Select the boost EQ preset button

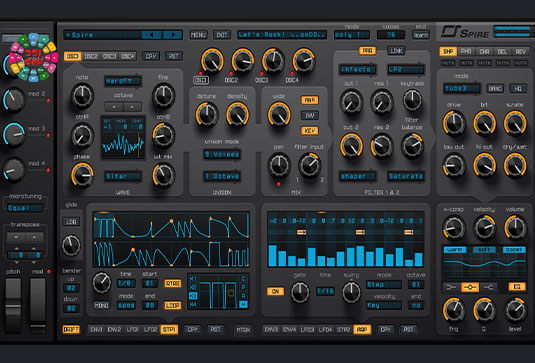pos(514,250)
